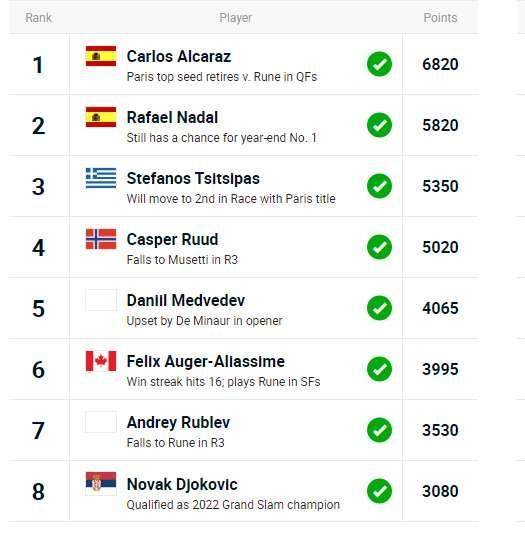The image size is (525, 538).
Task: Select Andrey Rublev's 3530 points value
Action: click(x=440, y=430)
